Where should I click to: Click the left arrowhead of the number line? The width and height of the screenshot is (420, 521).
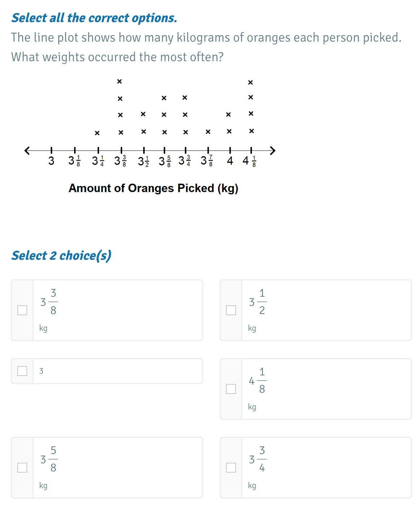point(27,150)
